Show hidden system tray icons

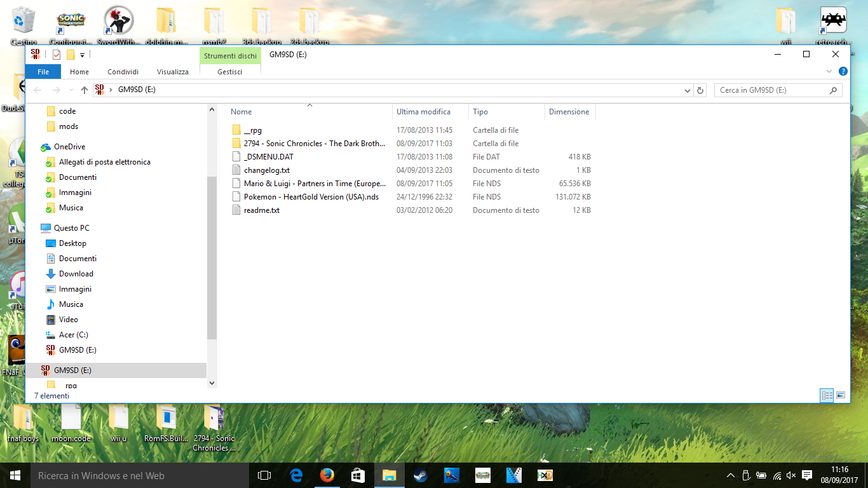pyautogui.click(x=731, y=475)
